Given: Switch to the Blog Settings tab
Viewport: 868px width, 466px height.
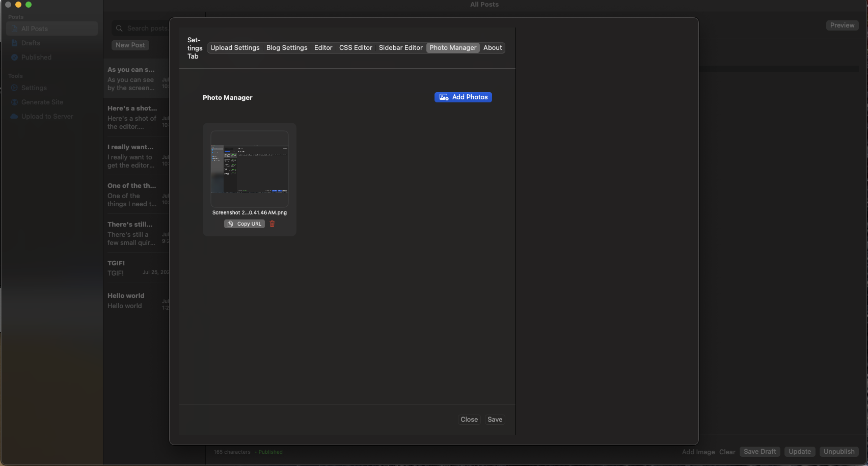Looking at the screenshot, I should click(287, 48).
